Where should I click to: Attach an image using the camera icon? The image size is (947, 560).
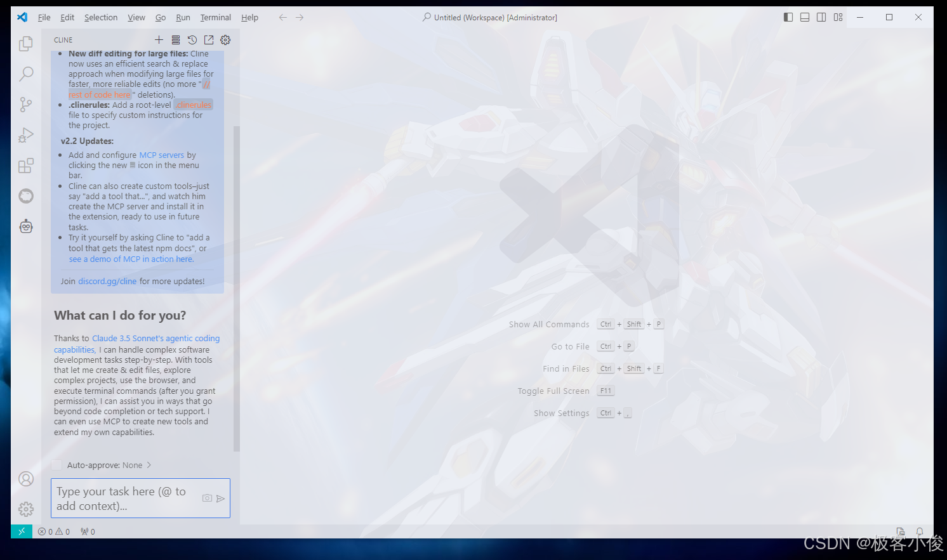207,498
